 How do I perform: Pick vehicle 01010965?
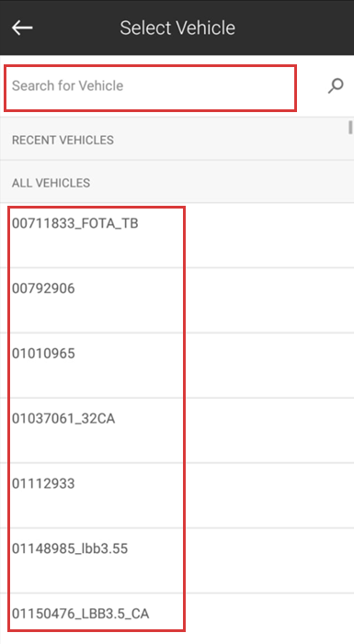[177, 365]
